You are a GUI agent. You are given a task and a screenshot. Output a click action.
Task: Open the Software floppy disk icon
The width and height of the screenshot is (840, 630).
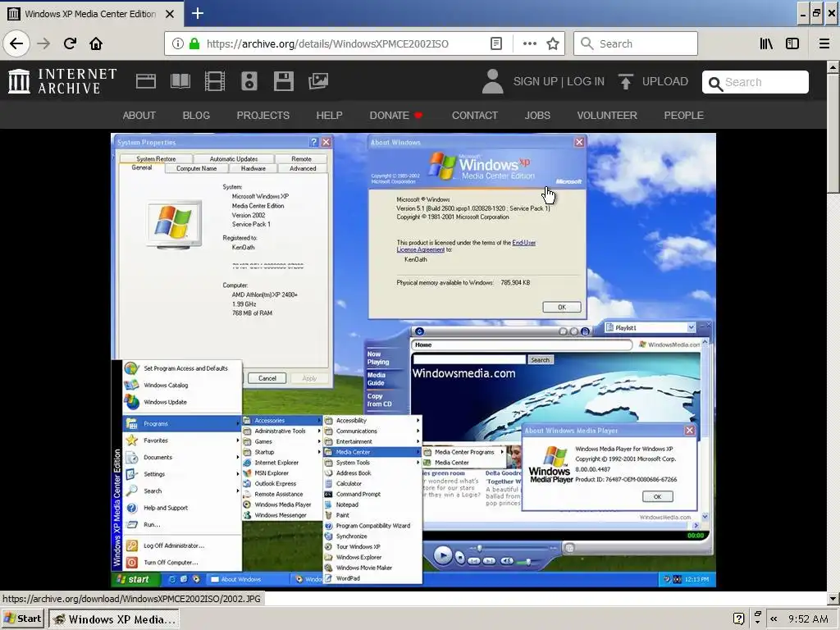(283, 81)
